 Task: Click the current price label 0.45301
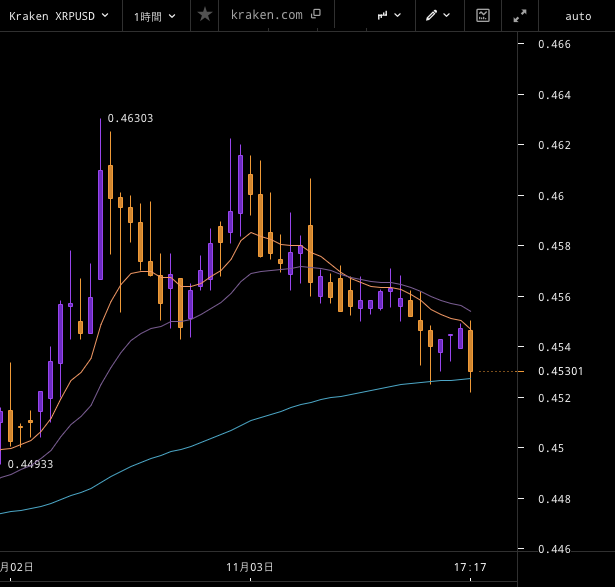click(x=560, y=371)
